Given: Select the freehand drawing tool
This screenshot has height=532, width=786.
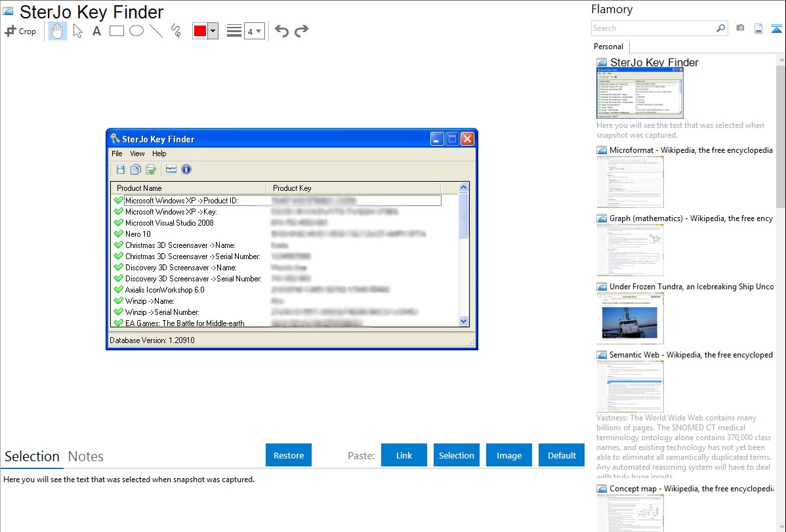Looking at the screenshot, I should coord(176,31).
